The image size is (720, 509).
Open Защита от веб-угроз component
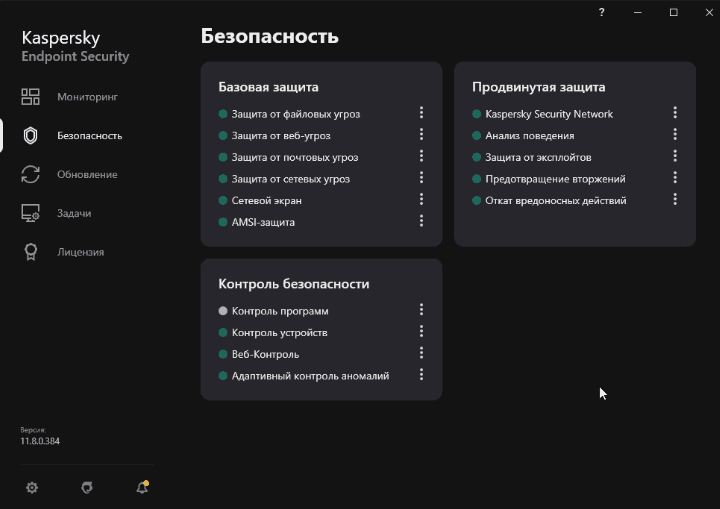point(280,135)
